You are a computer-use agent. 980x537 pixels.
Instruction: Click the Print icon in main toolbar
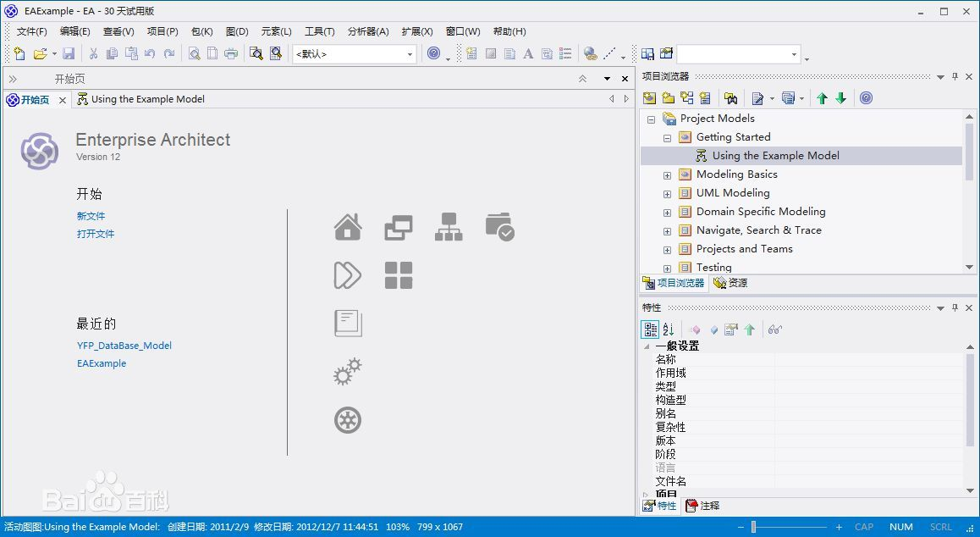tap(231, 54)
